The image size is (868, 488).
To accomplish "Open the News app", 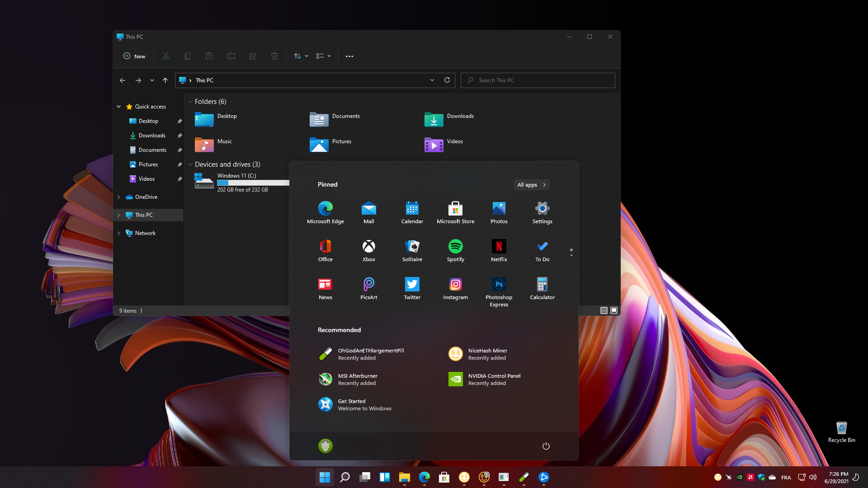I will 325,288.
